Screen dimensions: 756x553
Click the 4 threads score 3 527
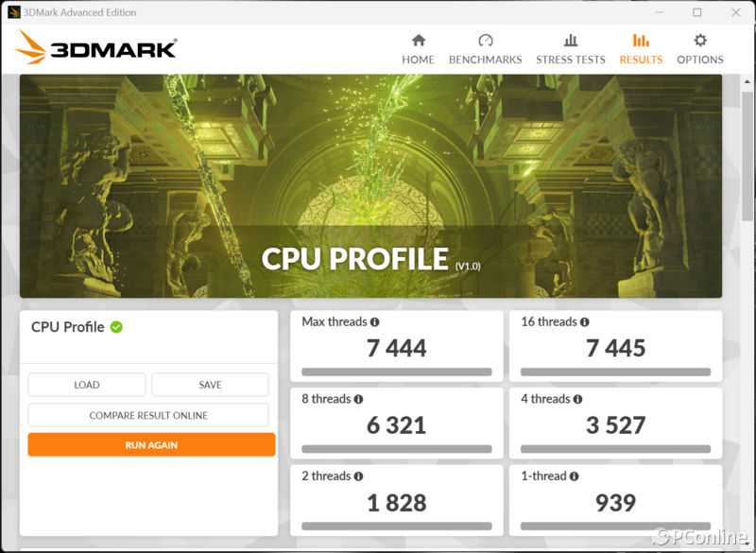tap(616, 425)
